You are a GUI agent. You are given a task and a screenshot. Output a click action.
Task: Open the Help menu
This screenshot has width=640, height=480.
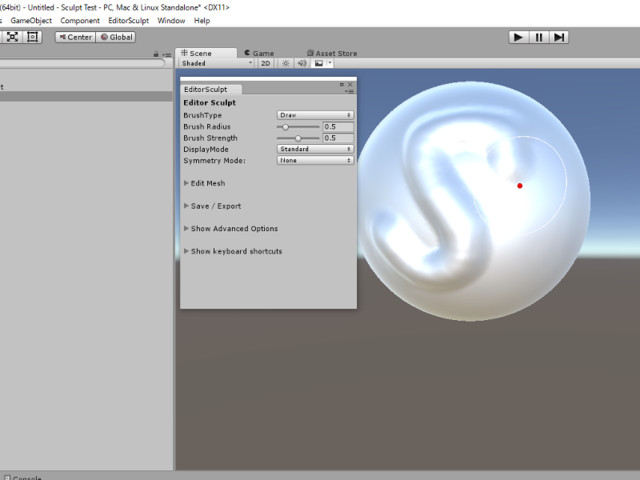pos(202,20)
